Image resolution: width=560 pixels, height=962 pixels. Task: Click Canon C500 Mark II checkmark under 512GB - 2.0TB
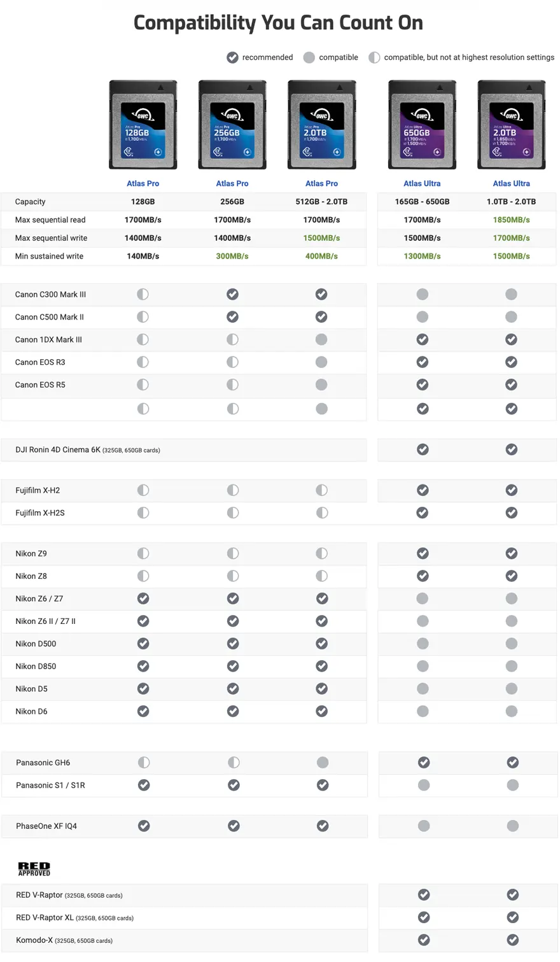(321, 317)
